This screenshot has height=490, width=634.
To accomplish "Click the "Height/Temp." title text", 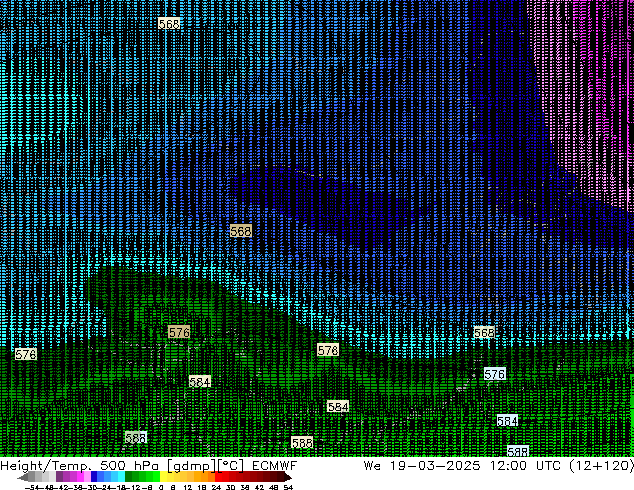I will pyautogui.click(x=46, y=465).
